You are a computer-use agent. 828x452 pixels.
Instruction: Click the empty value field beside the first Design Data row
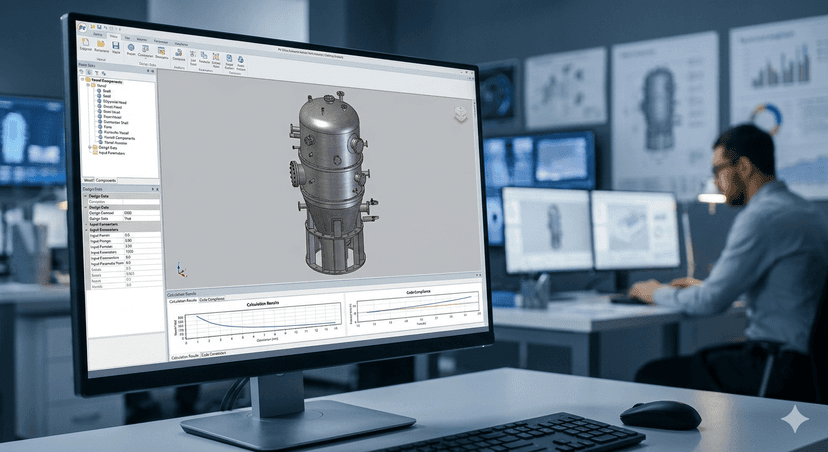[x=142, y=202]
